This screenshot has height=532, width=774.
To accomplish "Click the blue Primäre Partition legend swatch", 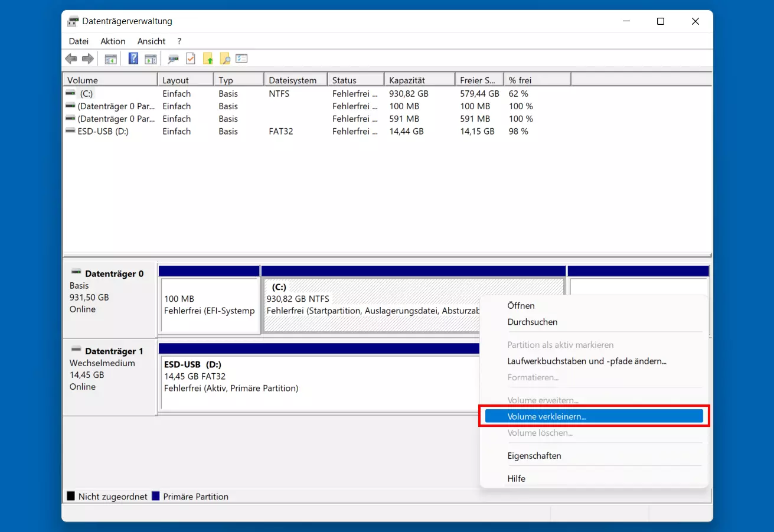I will [x=156, y=497].
